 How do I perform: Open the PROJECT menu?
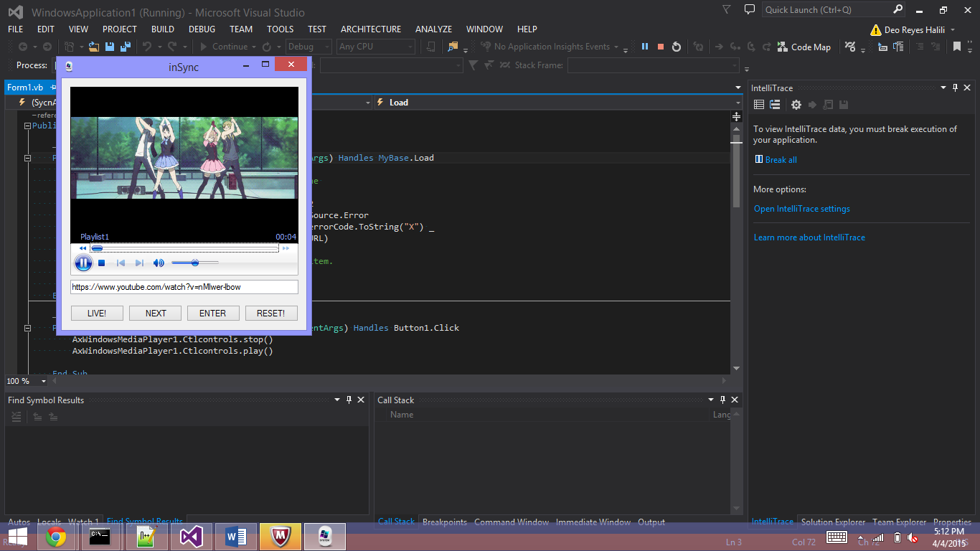coord(120,29)
